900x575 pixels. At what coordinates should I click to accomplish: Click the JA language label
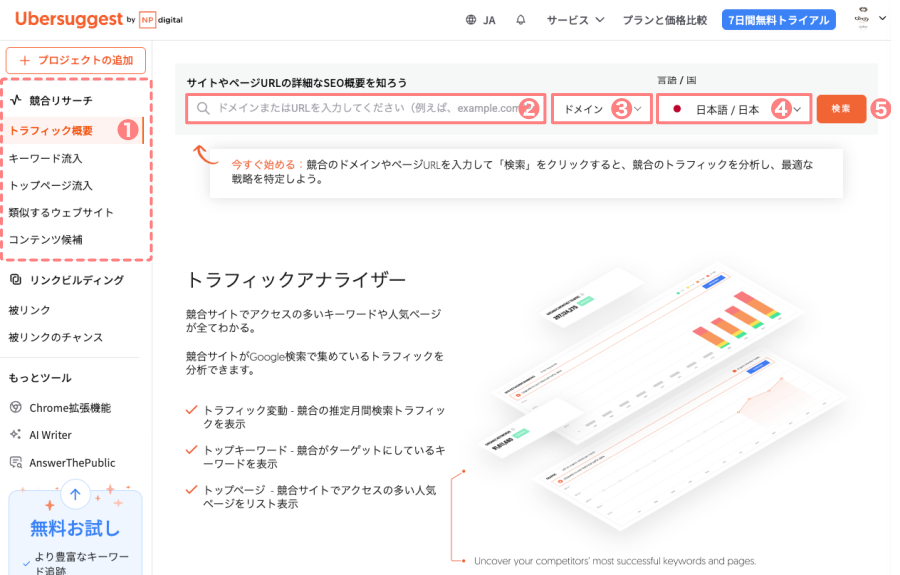pos(489,21)
